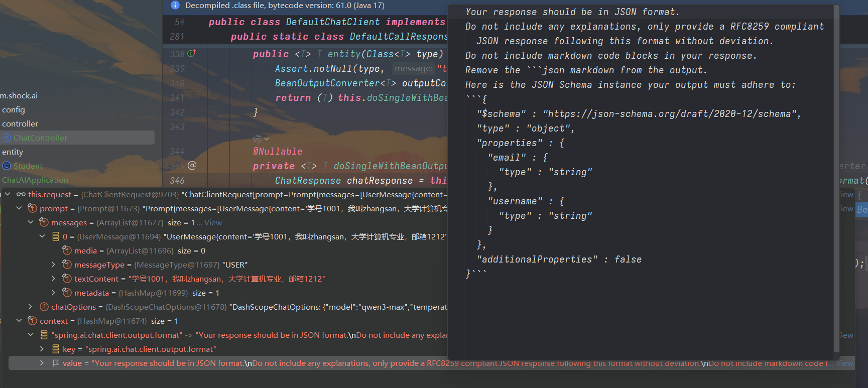The image size is (868, 388).
Task: Collapse the context HashMap node
Action: click(x=19, y=321)
